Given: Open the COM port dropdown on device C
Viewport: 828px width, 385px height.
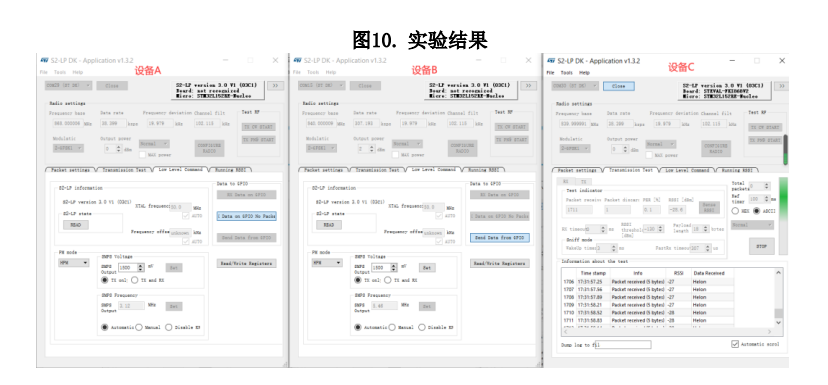Looking at the screenshot, I should [575, 86].
